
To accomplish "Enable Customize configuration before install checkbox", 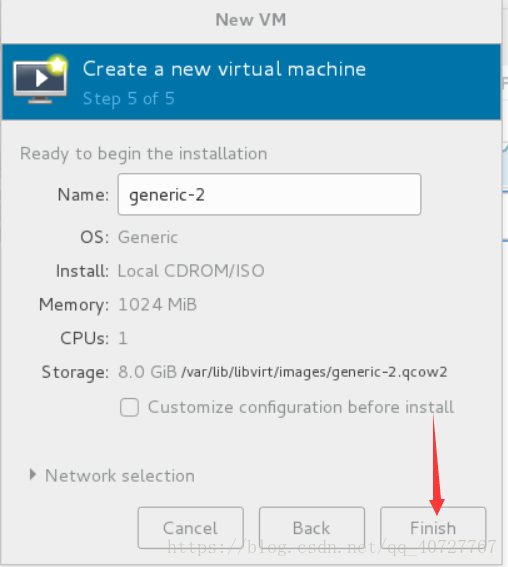I will pos(129,408).
